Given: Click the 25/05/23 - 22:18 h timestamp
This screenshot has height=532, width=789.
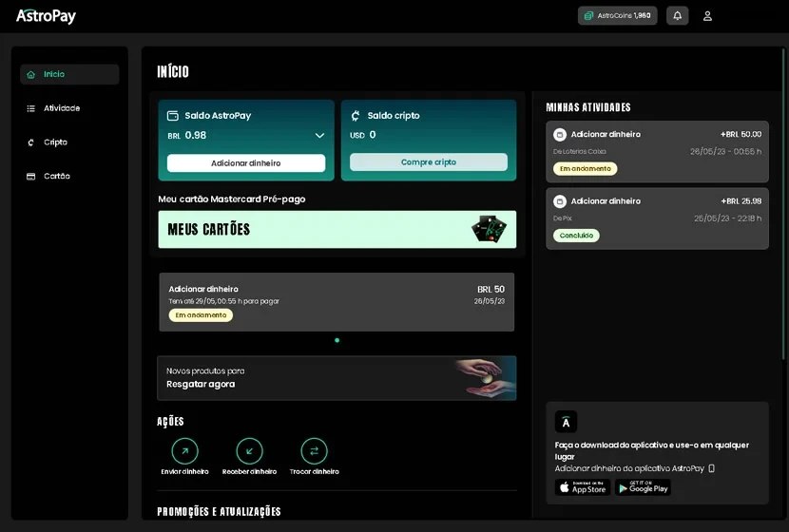Looking at the screenshot, I should (x=727, y=218).
